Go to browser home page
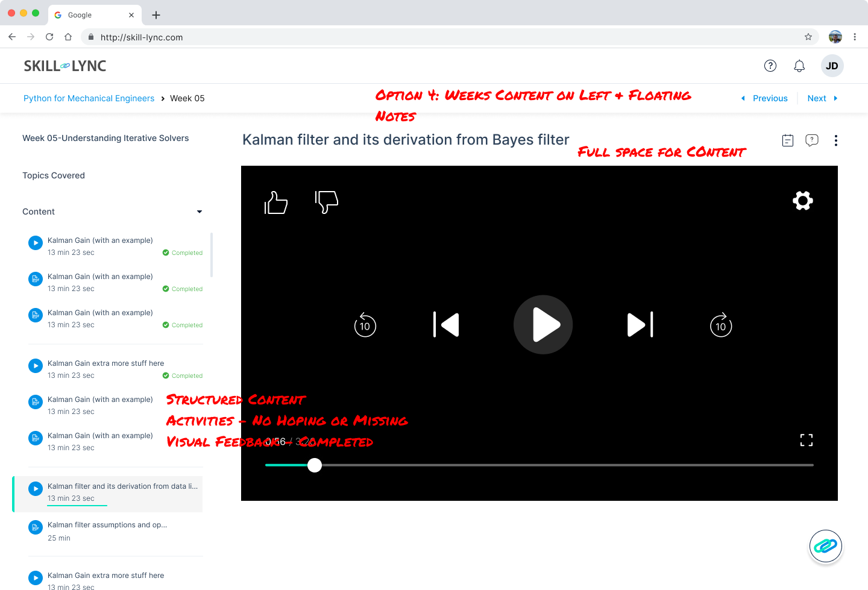 coord(68,37)
